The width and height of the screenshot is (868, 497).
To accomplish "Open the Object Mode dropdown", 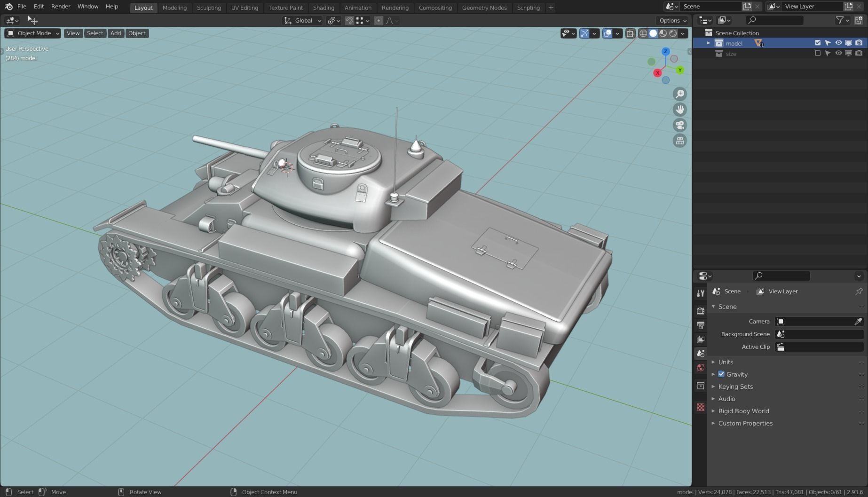I will point(33,33).
